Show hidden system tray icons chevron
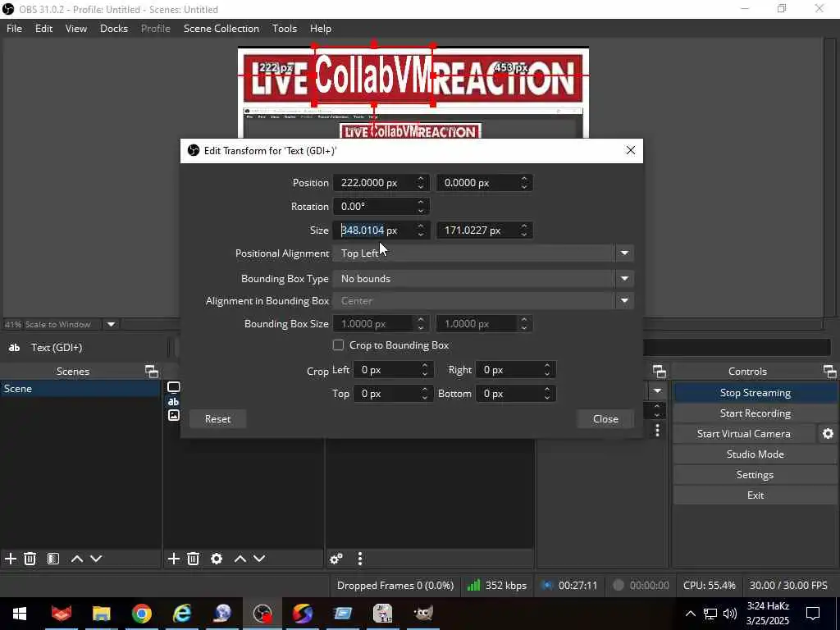This screenshot has height=630, width=840. [691, 614]
